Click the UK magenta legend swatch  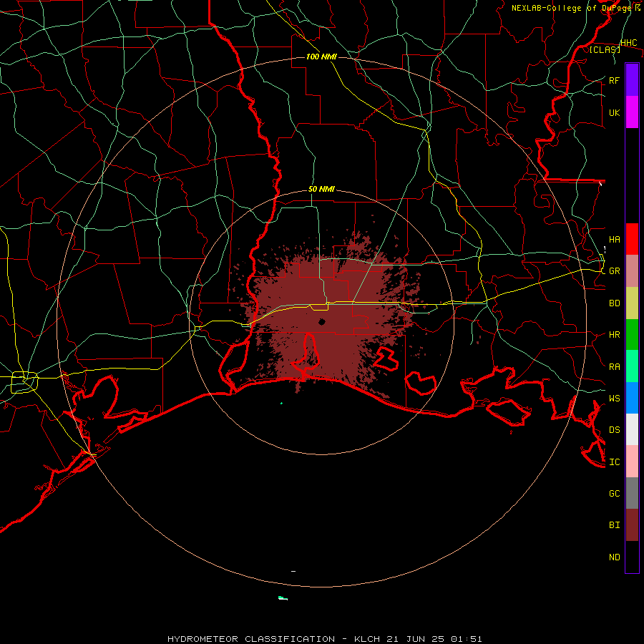point(632,112)
